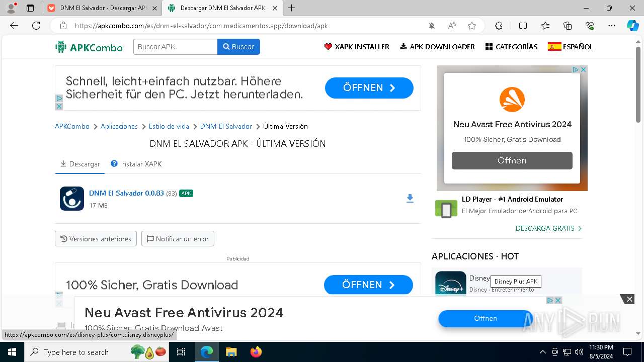Screen dimensions: 644x362
Task: Open the tab actions menu icon
Action: pos(30,8)
